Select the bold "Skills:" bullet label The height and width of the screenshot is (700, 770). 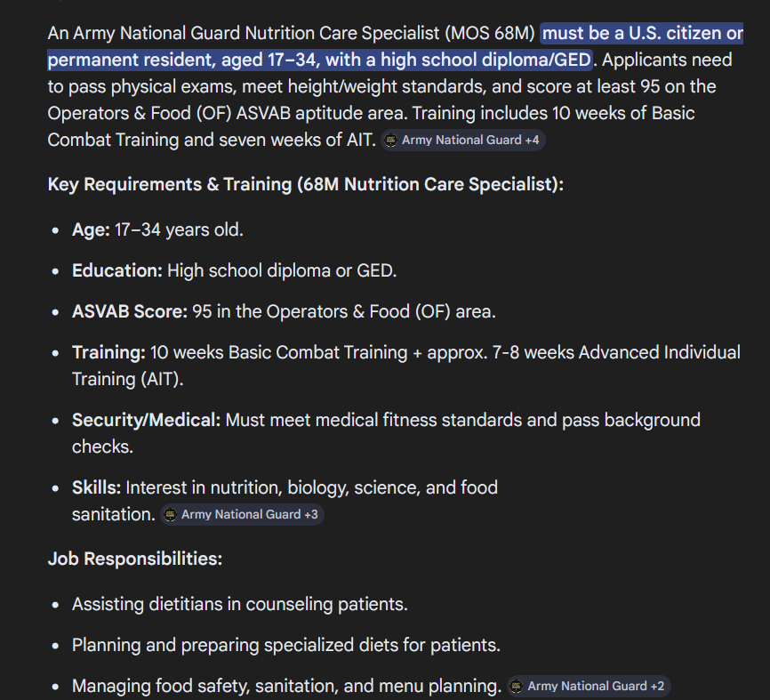(x=96, y=487)
